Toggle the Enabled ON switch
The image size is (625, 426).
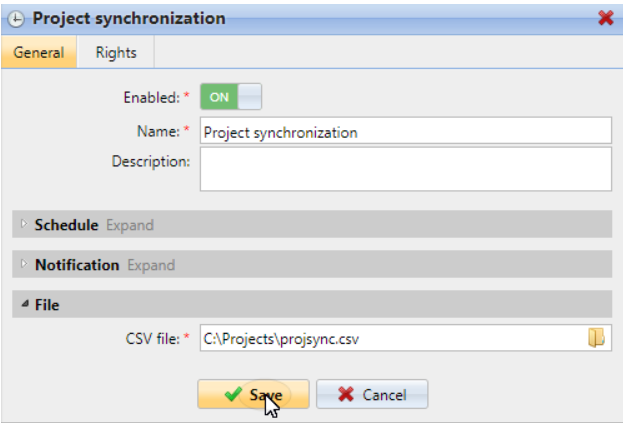tap(231, 97)
